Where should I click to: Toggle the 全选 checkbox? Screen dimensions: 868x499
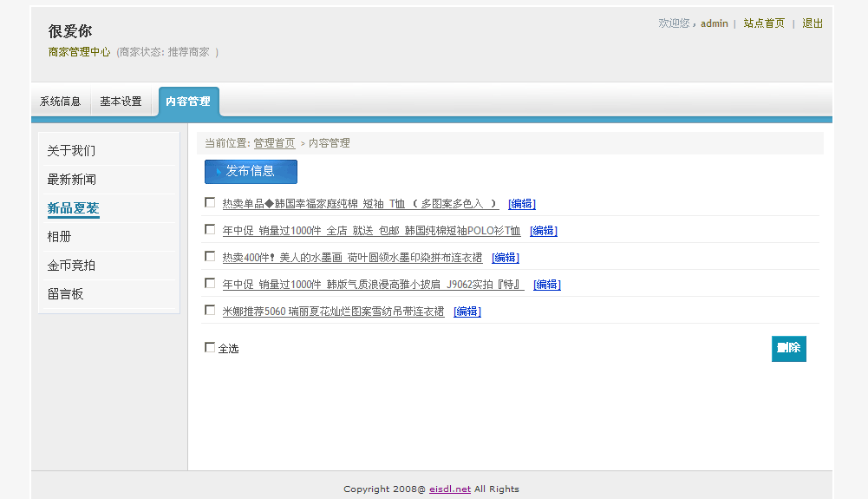click(210, 347)
